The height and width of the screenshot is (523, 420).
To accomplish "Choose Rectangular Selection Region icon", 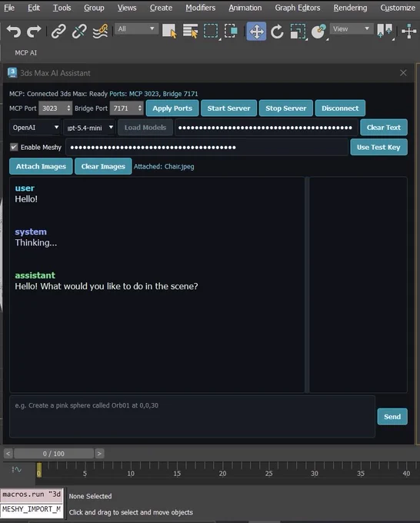I will [x=211, y=32].
